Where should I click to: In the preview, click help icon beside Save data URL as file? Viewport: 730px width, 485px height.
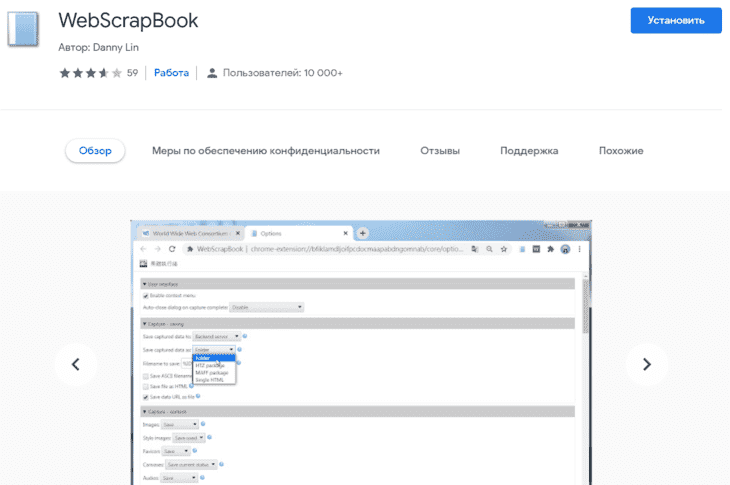[198, 397]
